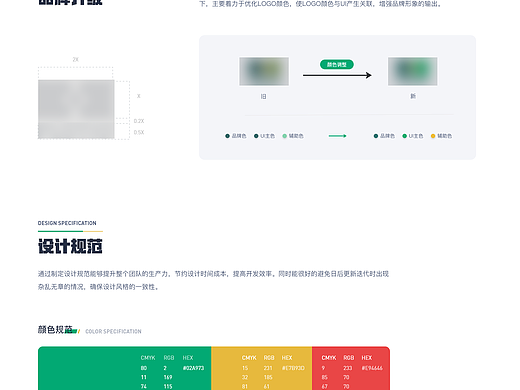Click the old light green 辅助色 dot
This screenshot has width=520, height=390.
tap(284, 136)
